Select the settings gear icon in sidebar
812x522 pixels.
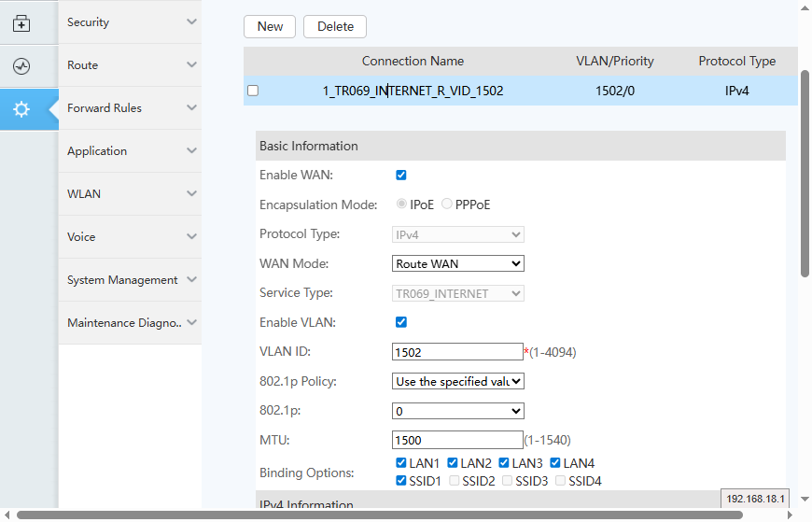pos(21,109)
